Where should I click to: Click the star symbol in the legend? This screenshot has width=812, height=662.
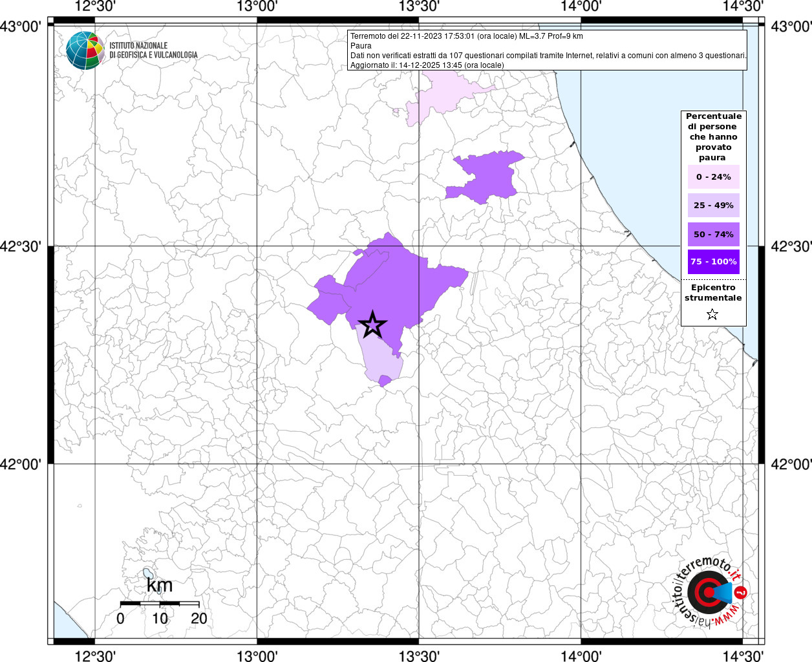[x=712, y=314]
